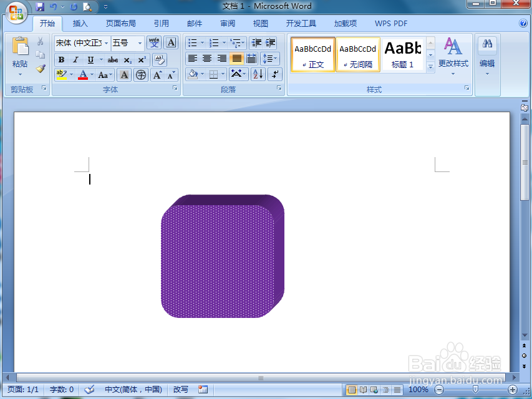Open the 审阅 tab

pyautogui.click(x=228, y=24)
